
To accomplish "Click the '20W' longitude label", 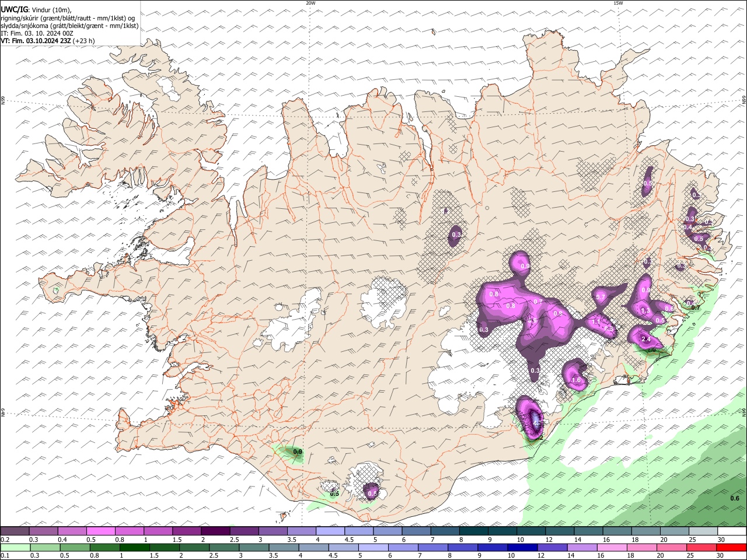I will pos(310,3).
